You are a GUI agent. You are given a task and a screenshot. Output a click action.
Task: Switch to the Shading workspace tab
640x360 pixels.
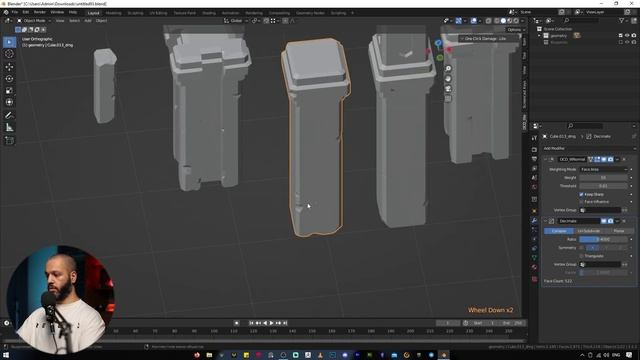pyautogui.click(x=209, y=13)
